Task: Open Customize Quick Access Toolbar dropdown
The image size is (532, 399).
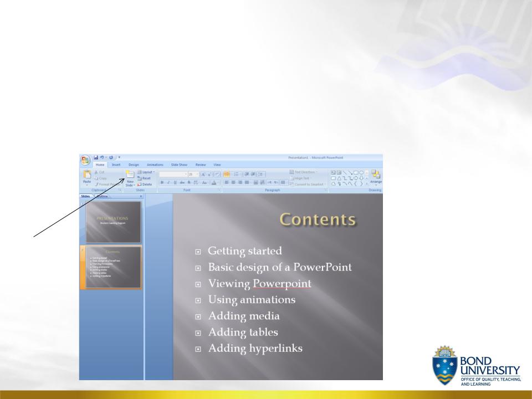Action: point(119,157)
